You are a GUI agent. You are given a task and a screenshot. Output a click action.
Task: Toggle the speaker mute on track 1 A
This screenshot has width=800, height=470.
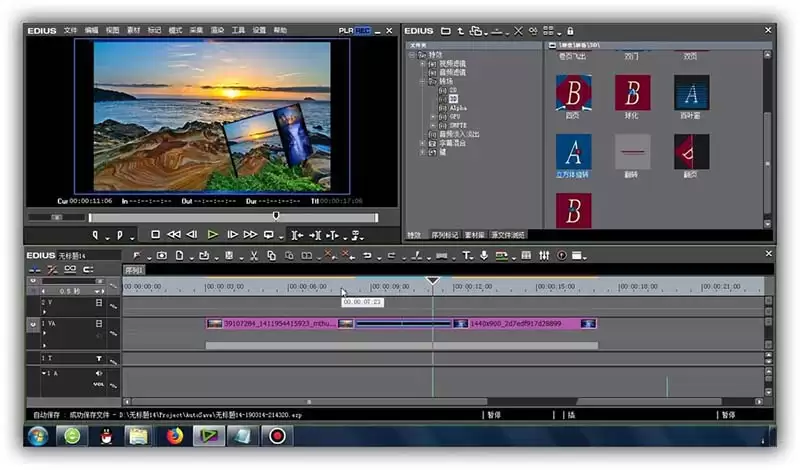[x=98, y=374]
